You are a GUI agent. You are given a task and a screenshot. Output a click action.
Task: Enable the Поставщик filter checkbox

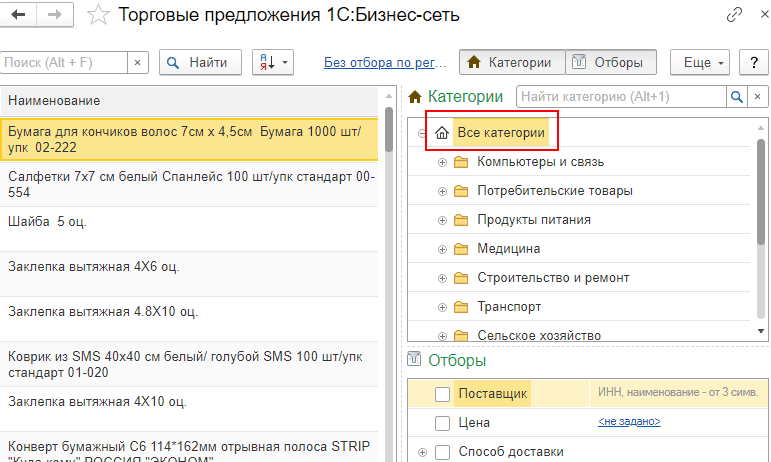tap(442, 394)
